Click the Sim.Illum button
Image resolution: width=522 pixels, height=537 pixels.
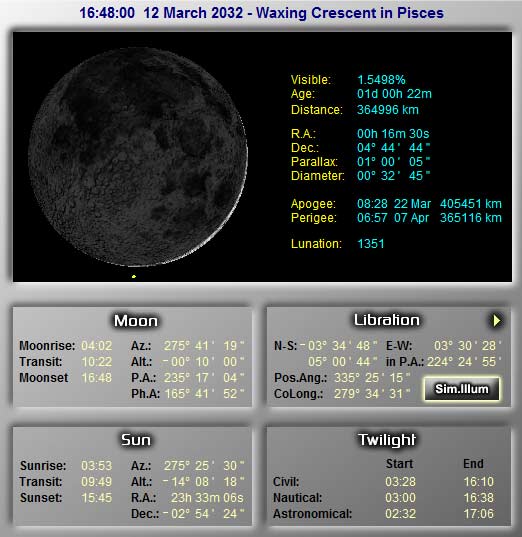point(462,389)
